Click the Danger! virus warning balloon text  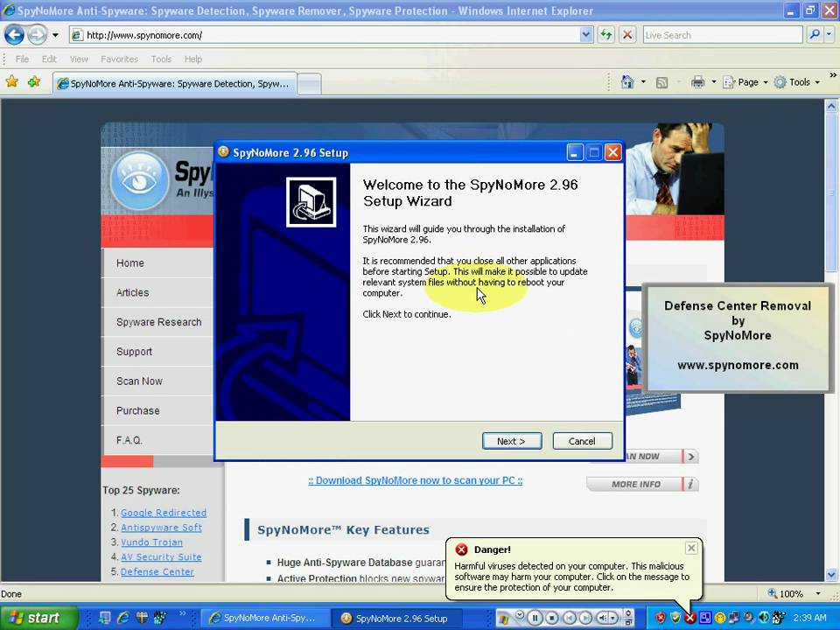(x=571, y=577)
